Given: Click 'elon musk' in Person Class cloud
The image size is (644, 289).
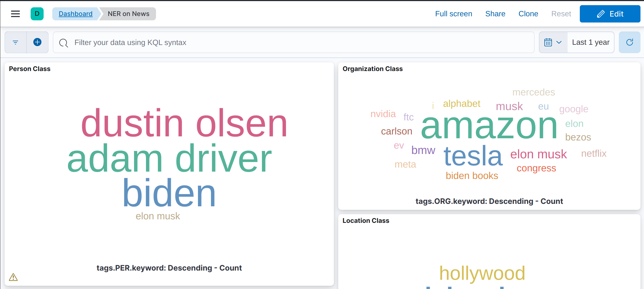Looking at the screenshot, I should click(158, 216).
